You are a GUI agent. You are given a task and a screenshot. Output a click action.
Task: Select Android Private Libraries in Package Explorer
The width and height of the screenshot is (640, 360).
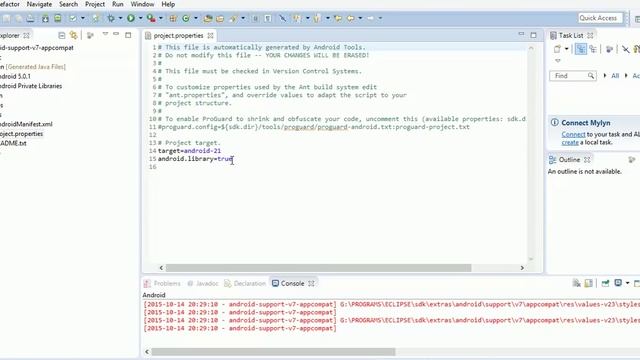point(31,86)
